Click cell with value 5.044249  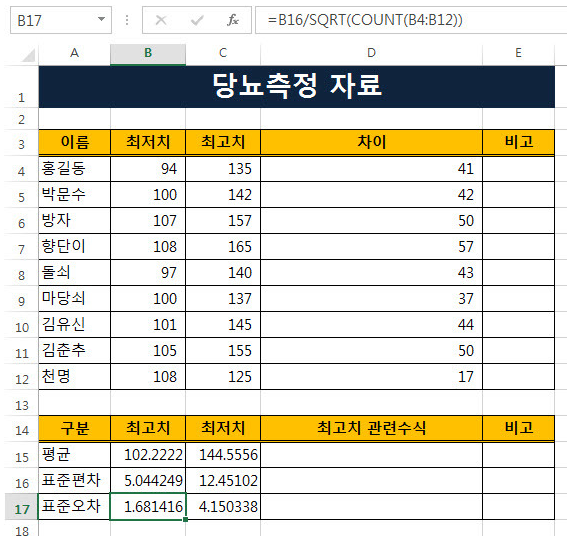click(148, 481)
